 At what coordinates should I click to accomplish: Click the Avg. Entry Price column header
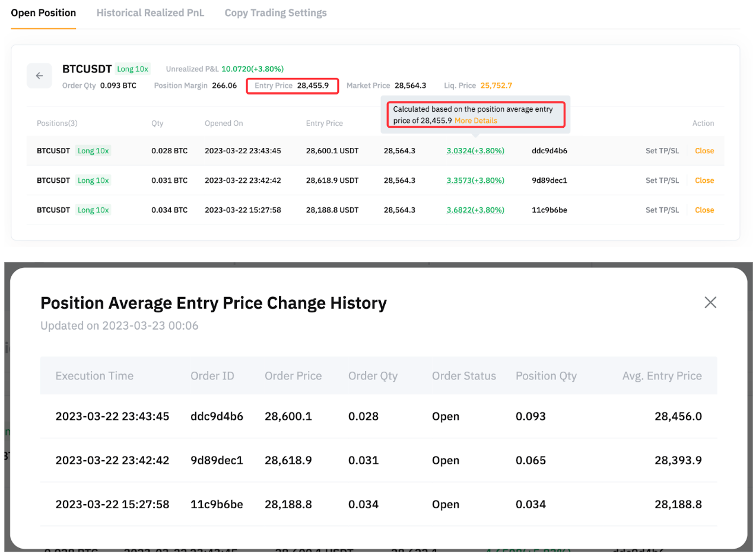[x=662, y=376]
